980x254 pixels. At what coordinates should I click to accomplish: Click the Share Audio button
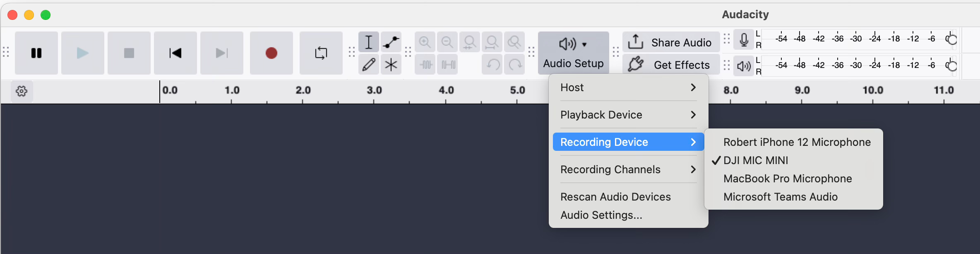(671, 42)
